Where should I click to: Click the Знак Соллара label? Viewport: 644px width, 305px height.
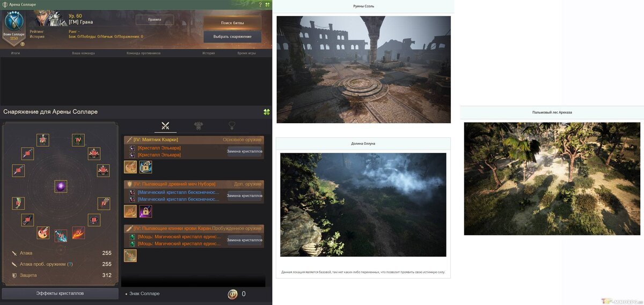coord(145,294)
